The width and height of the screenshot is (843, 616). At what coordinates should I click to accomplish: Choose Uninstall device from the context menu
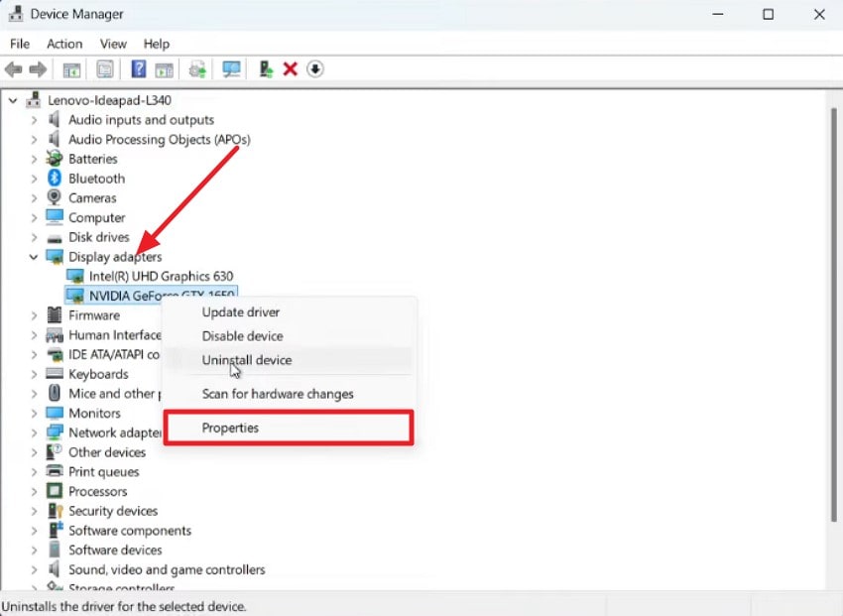(246, 360)
